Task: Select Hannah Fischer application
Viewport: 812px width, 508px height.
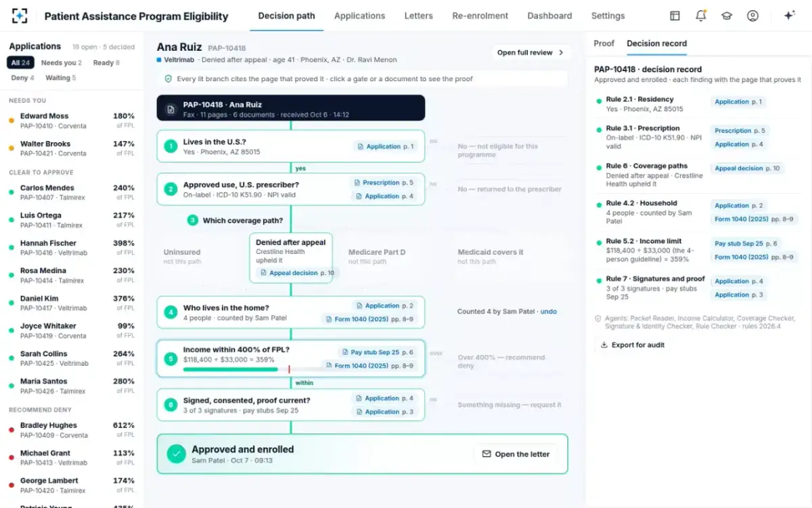Action: click(x=72, y=248)
